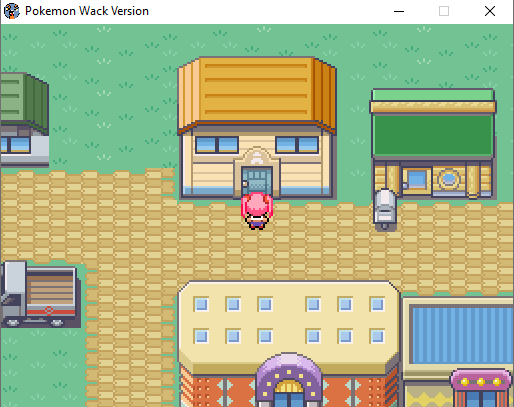Click the Pokemon Wack Version title text
514x407 pixels.
87,11
